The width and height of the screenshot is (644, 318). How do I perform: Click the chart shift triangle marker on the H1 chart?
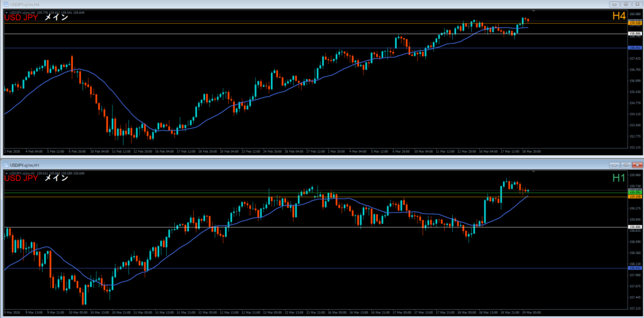[533, 171]
